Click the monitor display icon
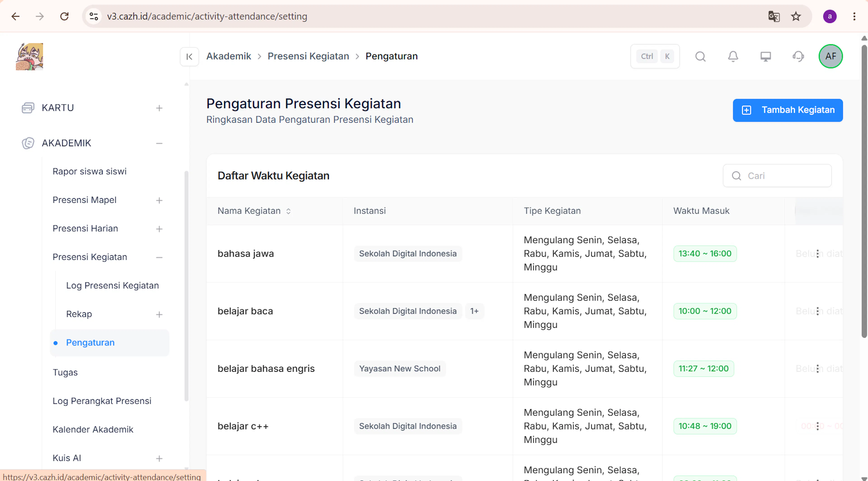 click(x=766, y=56)
